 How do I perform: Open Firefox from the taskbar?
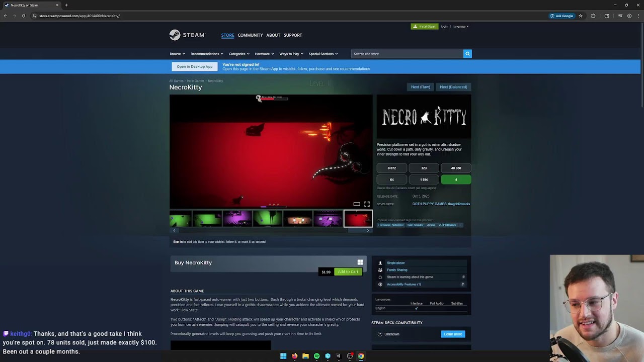294,356
